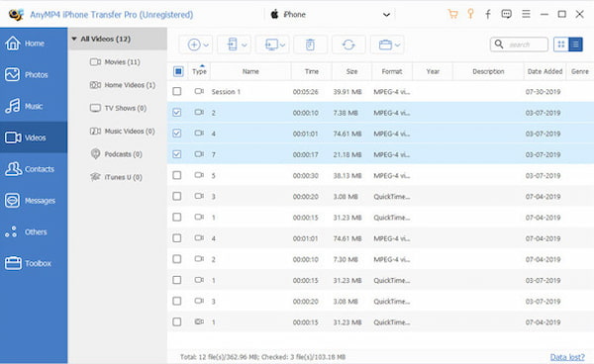Screen dimensions: 594x364
Task: Switch to grid thumbnail view
Action: tap(561, 45)
